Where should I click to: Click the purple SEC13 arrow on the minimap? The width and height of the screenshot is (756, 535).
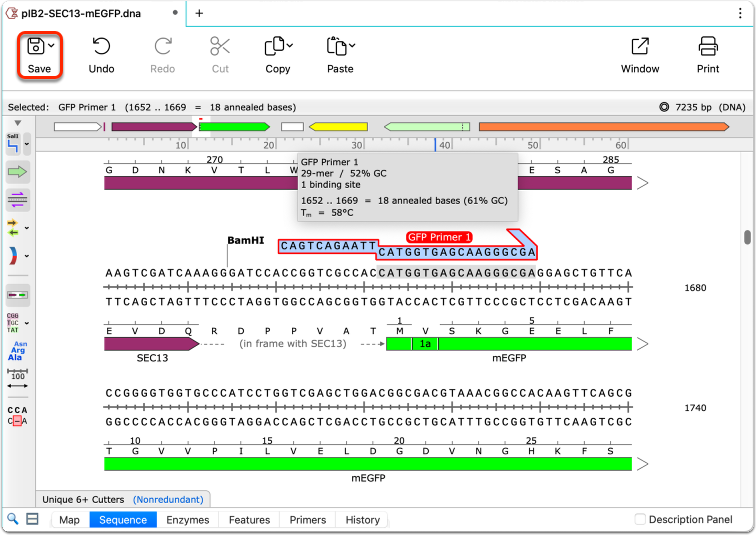154,127
